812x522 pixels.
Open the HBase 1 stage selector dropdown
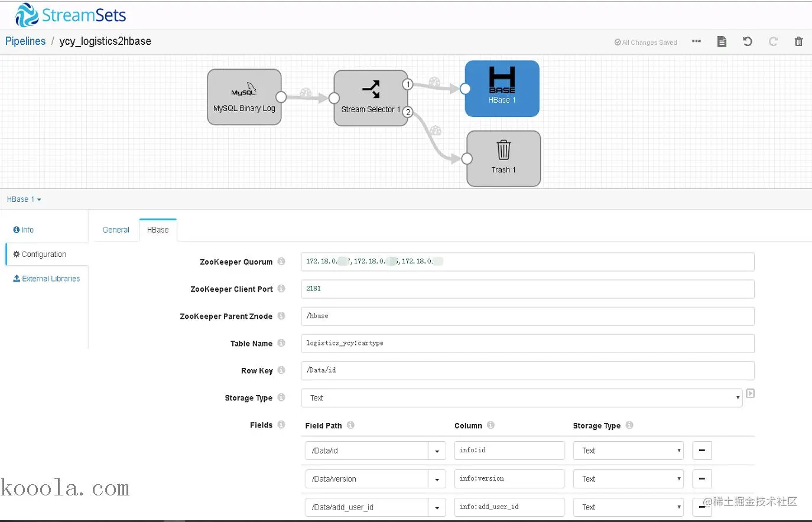point(24,200)
